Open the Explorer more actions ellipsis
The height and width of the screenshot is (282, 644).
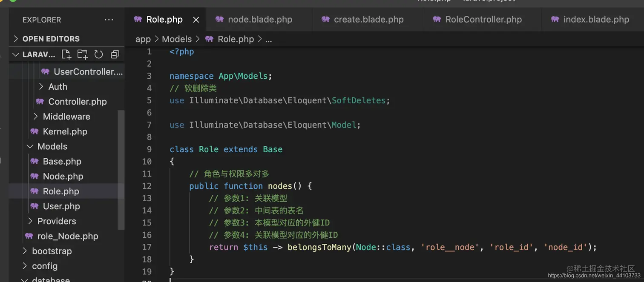click(109, 20)
